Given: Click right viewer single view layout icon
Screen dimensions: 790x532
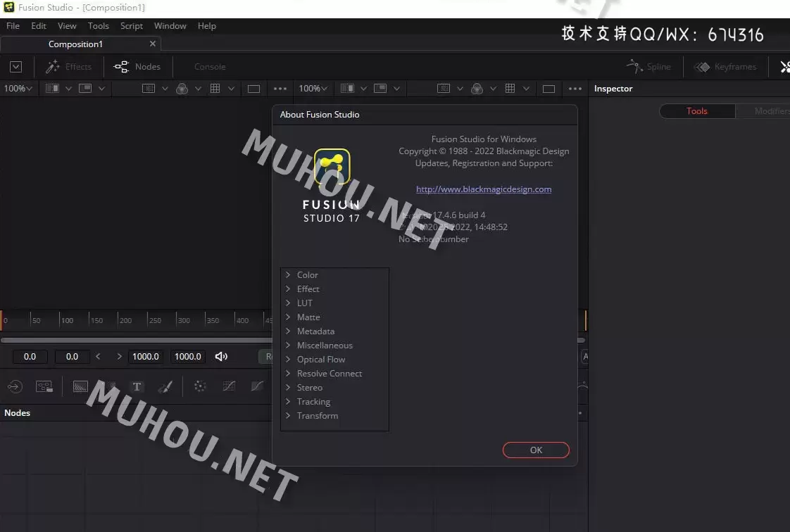Looking at the screenshot, I should (x=548, y=89).
